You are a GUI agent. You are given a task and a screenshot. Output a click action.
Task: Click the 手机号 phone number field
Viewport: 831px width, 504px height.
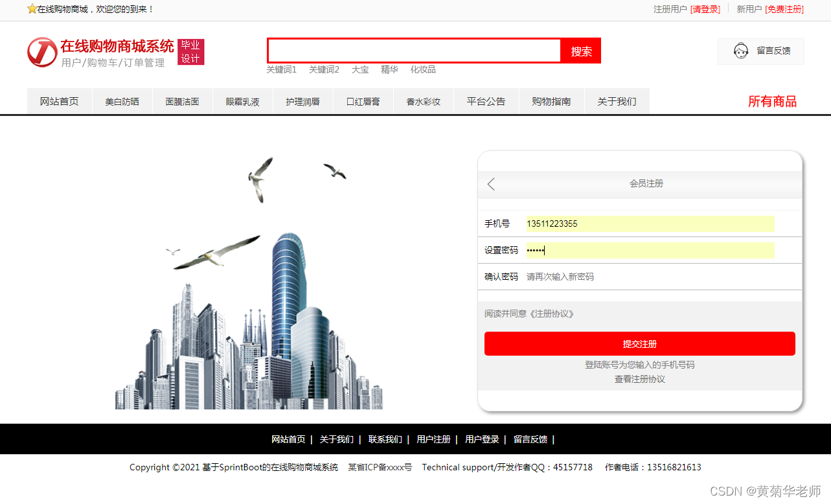coord(650,223)
